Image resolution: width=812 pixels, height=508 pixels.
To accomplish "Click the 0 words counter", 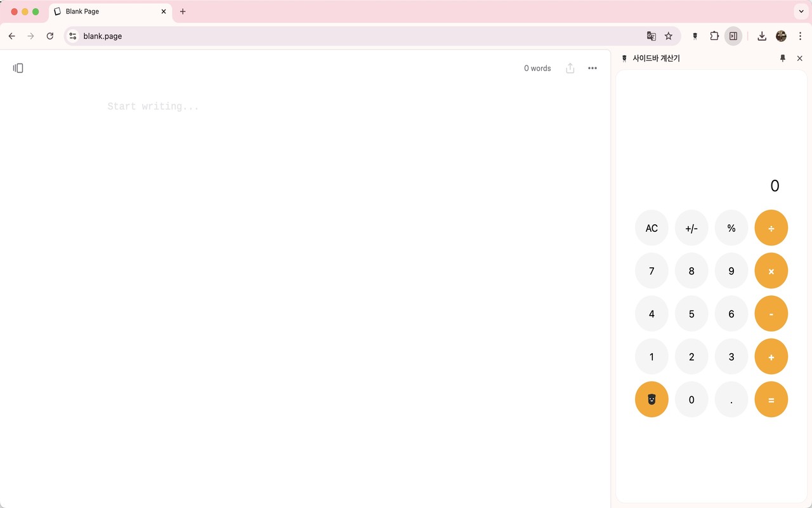I will point(537,68).
